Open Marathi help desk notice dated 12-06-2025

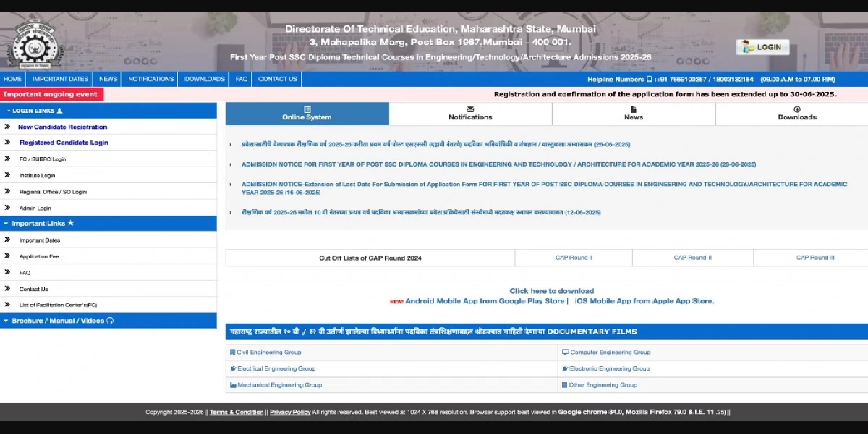click(421, 212)
